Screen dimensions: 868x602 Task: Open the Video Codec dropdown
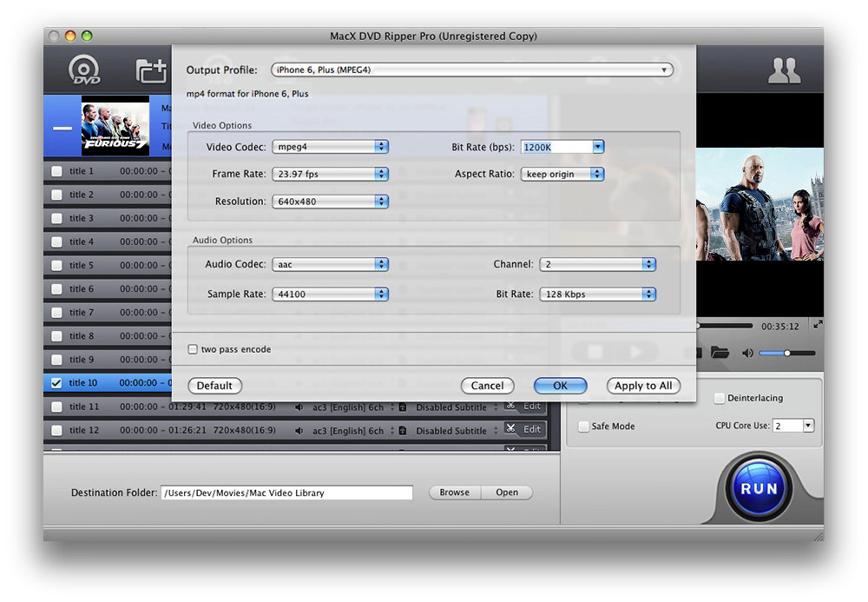point(331,147)
